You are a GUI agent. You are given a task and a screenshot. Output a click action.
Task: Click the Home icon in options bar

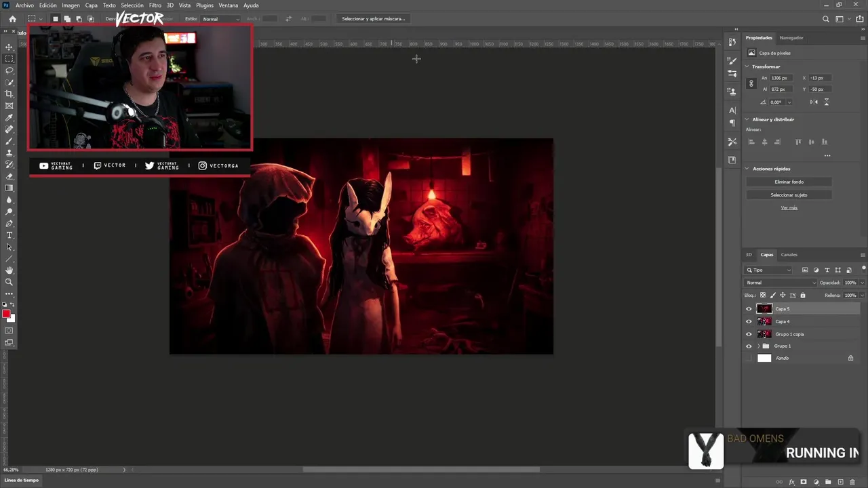[12, 19]
